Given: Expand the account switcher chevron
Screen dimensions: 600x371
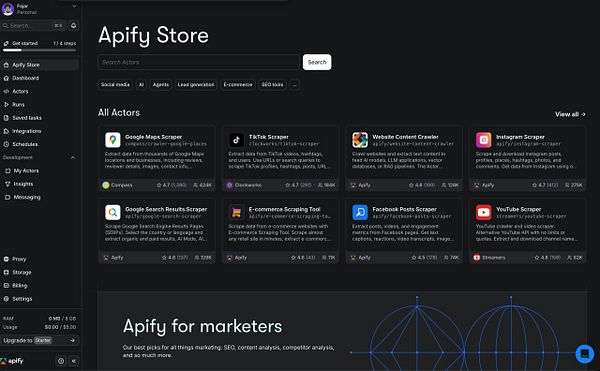Looking at the screenshot, I should tap(74, 6).
